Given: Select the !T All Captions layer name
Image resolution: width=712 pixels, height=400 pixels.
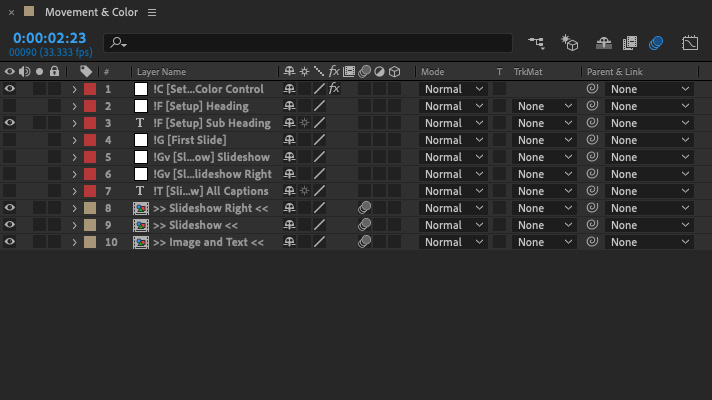Looking at the screenshot, I should pyautogui.click(x=211, y=191).
